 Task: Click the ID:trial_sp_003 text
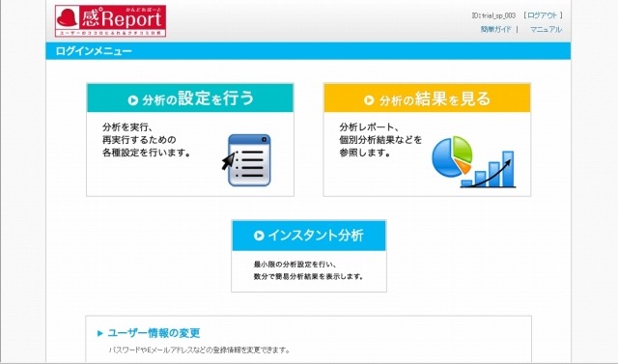[493, 15]
